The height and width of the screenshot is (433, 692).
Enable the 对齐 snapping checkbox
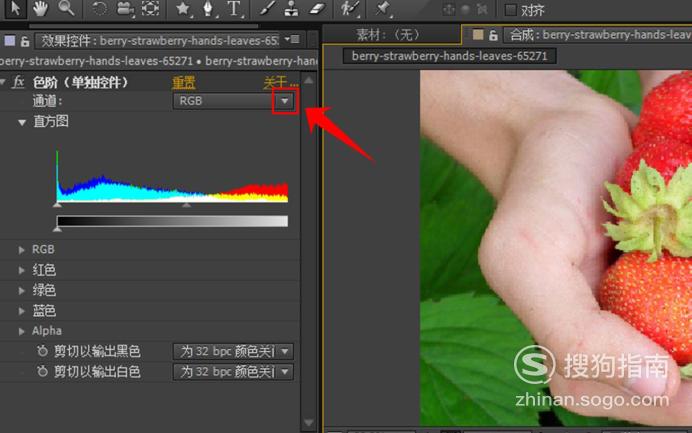click(x=510, y=10)
